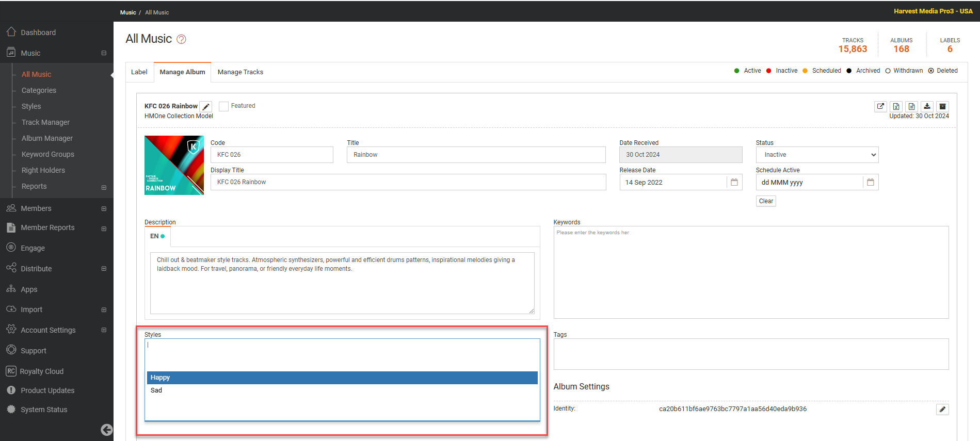Enable the Featured checkbox
Screen dimensions: 980x441
[x=224, y=106]
